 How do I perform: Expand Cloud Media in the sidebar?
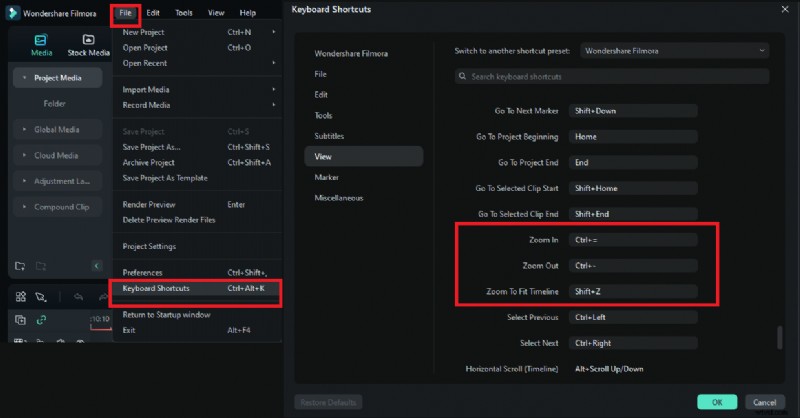(24, 155)
